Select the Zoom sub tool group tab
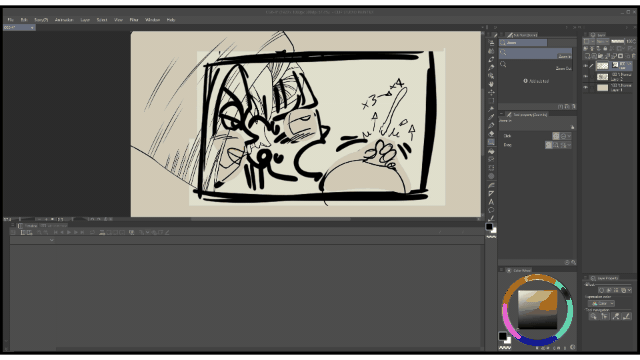The width and height of the screenshot is (640, 360). point(523,42)
